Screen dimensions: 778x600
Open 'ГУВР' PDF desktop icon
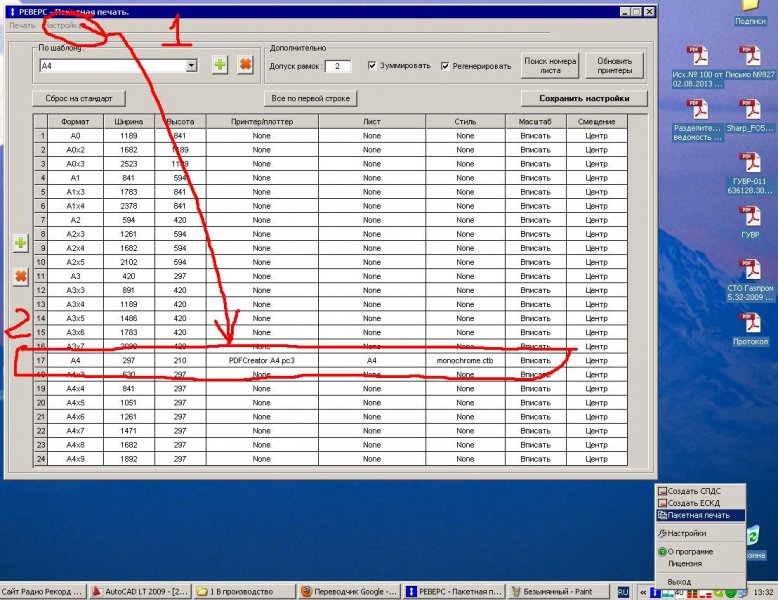(x=750, y=223)
